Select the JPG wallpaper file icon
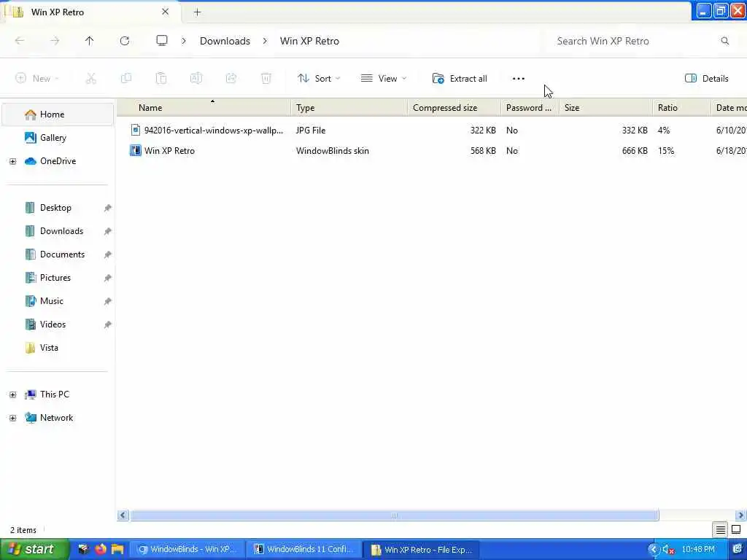747x560 pixels. (x=136, y=130)
